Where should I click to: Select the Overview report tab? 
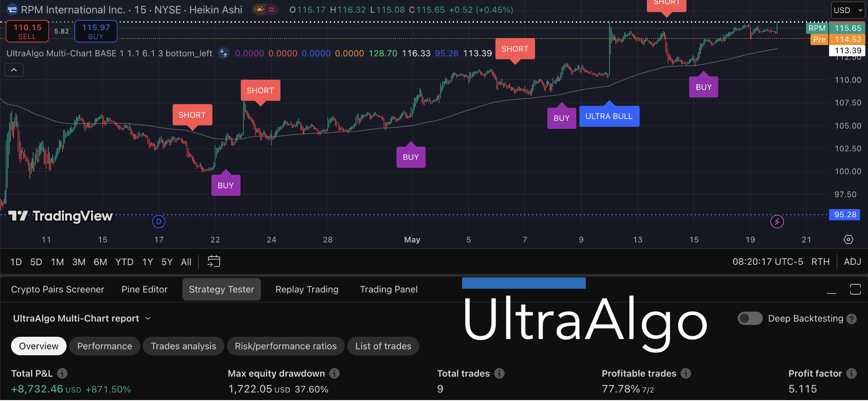[x=39, y=346]
